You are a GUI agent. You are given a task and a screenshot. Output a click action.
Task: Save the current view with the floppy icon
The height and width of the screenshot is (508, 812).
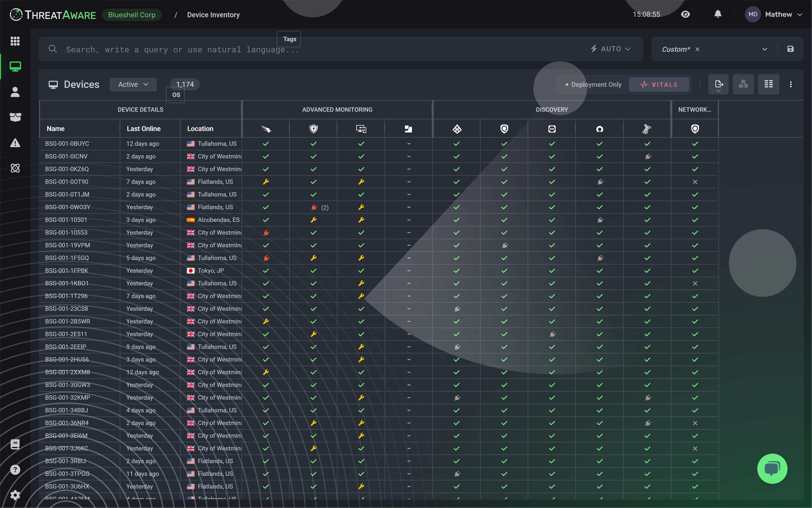pos(791,49)
